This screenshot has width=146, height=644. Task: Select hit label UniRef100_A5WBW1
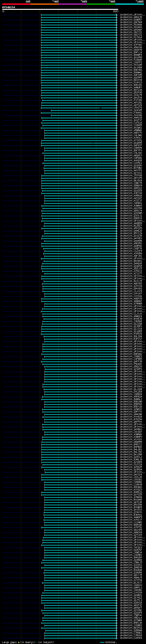point(131,130)
